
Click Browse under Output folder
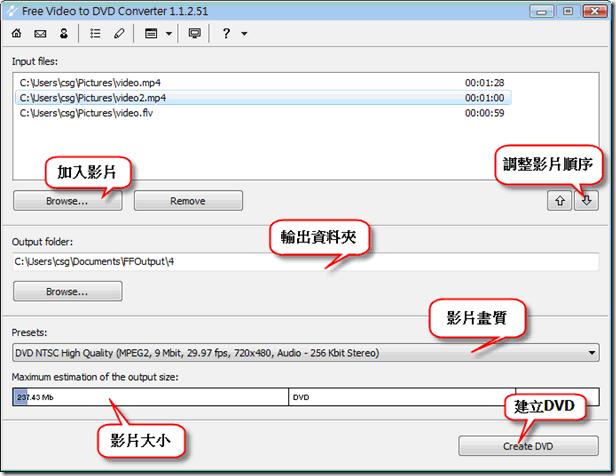point(68,291)
